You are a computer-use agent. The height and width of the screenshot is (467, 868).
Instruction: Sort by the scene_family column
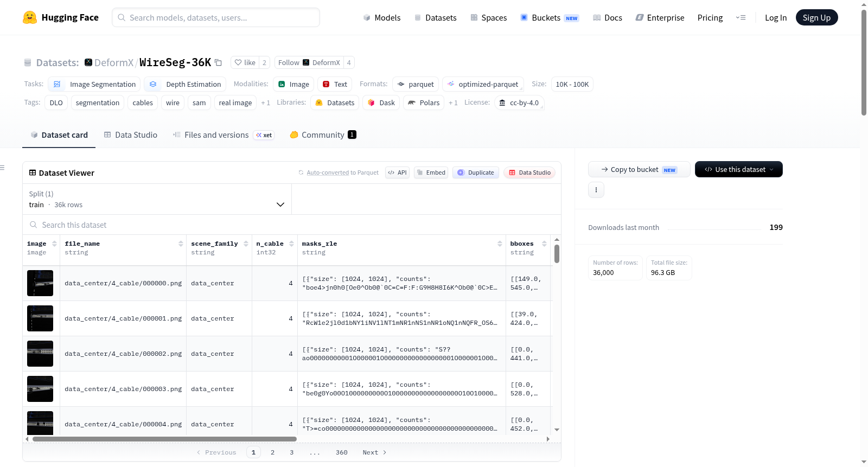[x=246, y=244]
